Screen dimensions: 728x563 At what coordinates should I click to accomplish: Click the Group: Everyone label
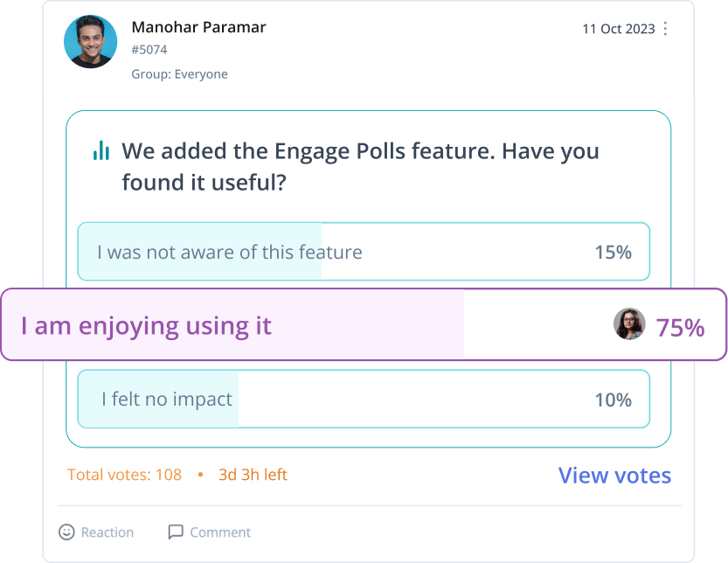pos(179,74)
